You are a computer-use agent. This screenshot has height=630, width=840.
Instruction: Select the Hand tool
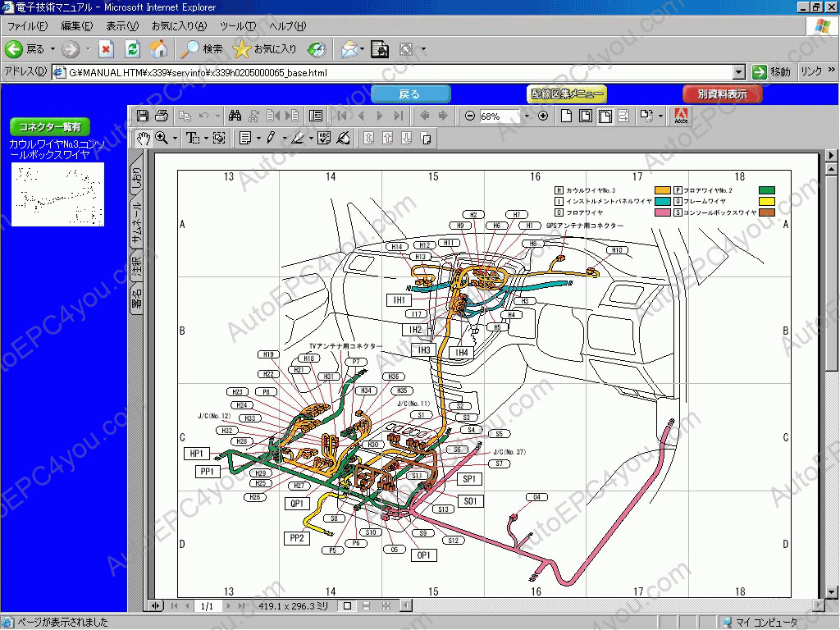pos(144,138)
